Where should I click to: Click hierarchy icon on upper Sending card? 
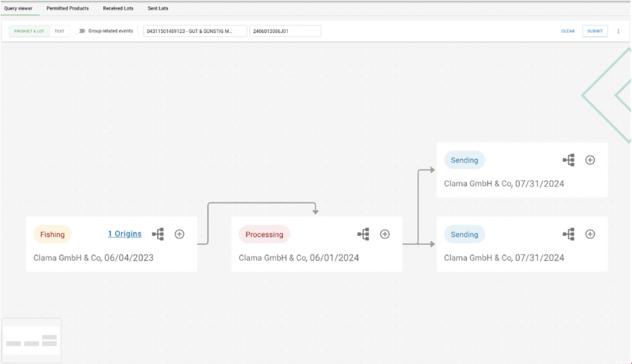(x=568, y=160)
